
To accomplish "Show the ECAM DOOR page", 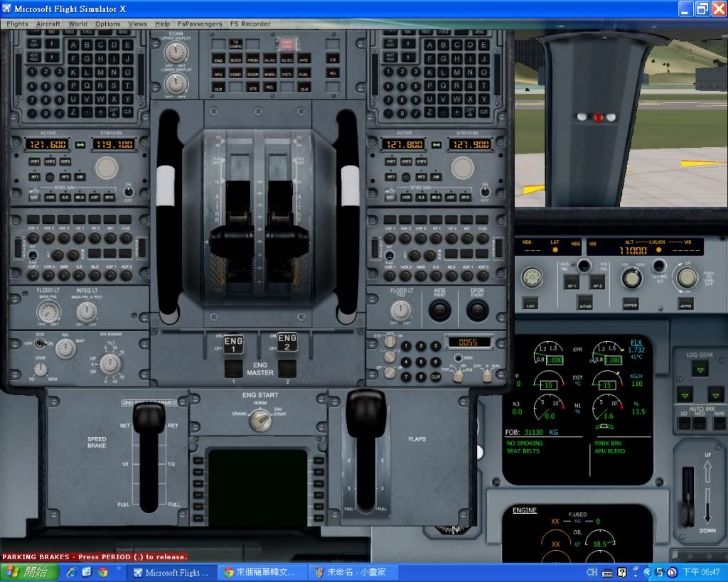I will point(252,74).
